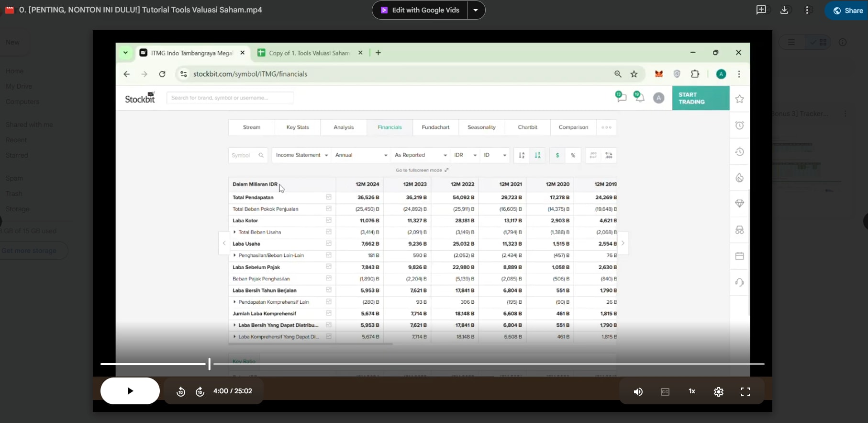Open Stockbit user avatar
The width and height of the screenshot is (868, 423).
pos(659,98)
